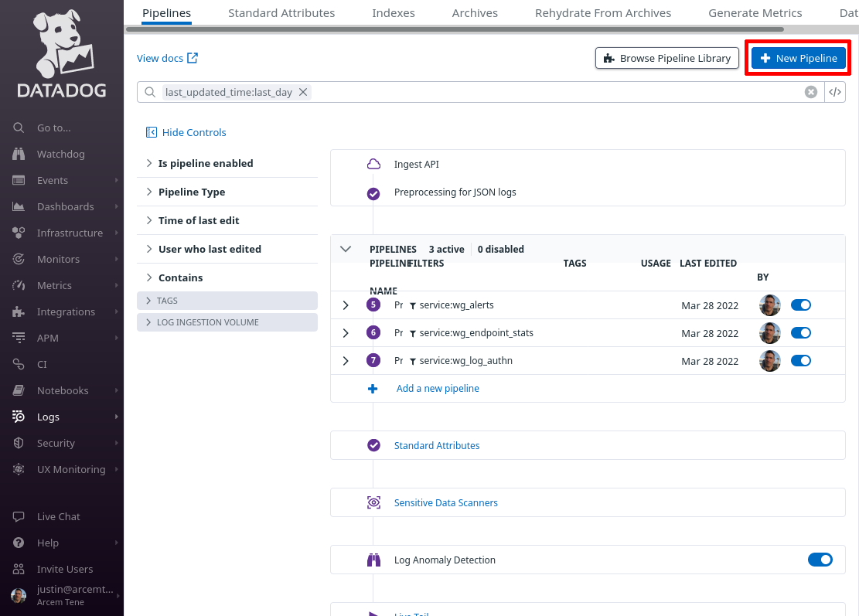This screenshot has height=616, width=859.
Task: Open the Indexes tab
Action: (394, 12)
